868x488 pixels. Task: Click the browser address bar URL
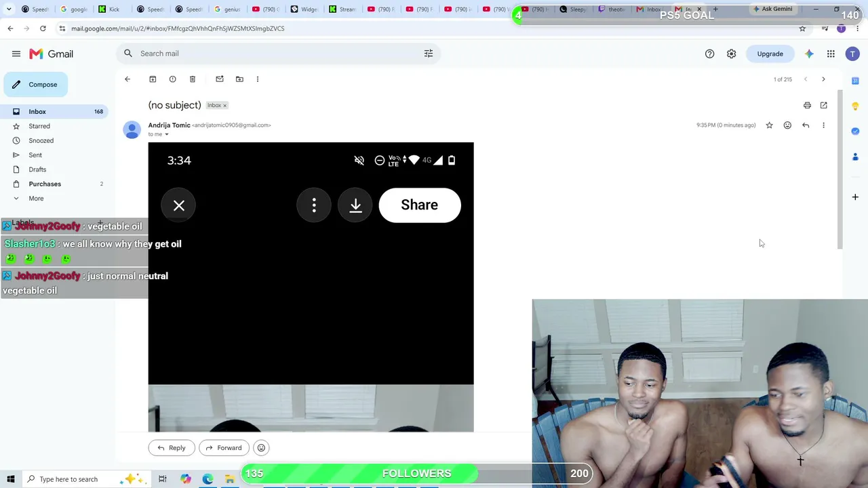coord(178,28)
